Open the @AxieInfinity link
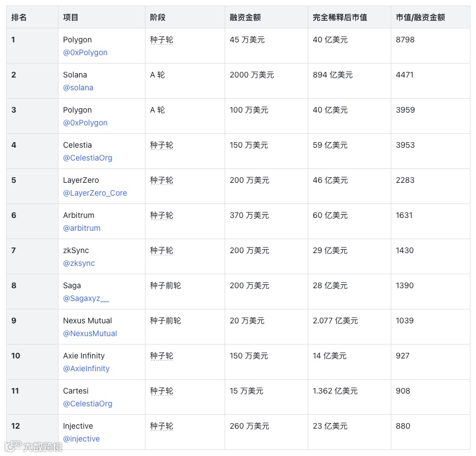Screen dimensions: 476x456 (x=86, y=368)
